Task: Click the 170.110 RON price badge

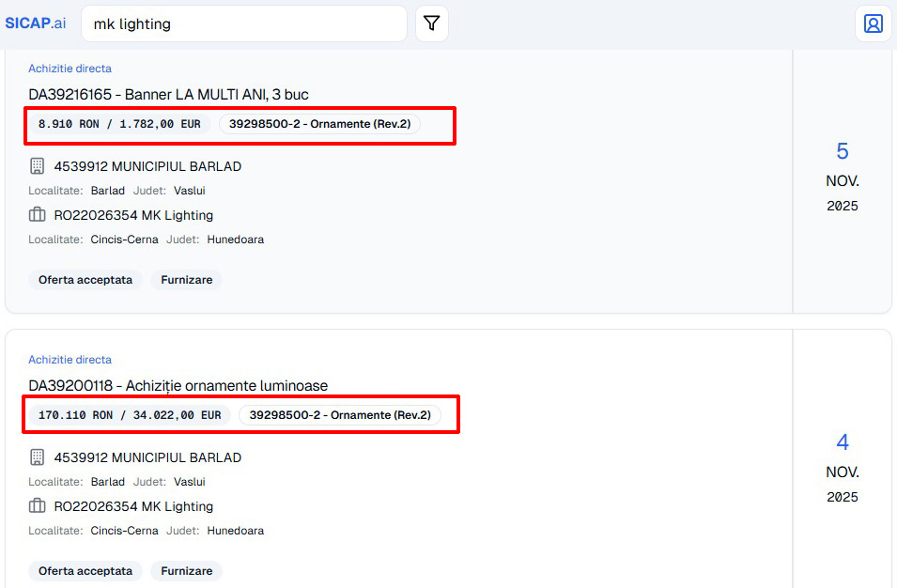Action: (130, 415)
